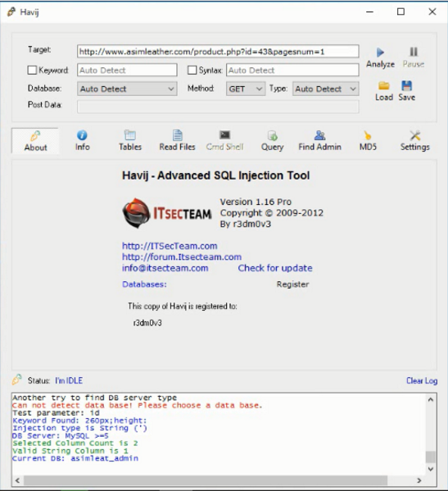The height and width of the screenshot is (491, 448).
Task: Click the 'Version 1.16 Pro' text
Action: coord(256,202)
